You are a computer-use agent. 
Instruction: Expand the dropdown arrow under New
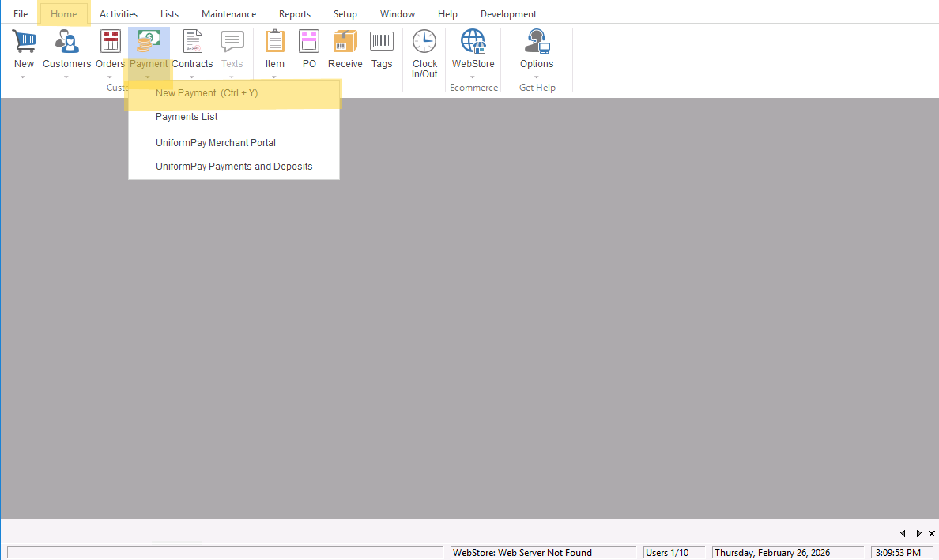24,77
